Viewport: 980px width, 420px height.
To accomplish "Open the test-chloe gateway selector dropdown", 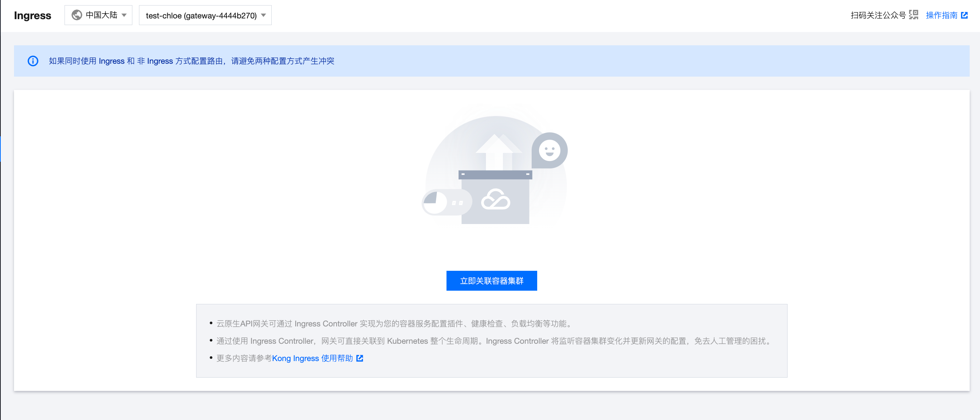I will click(205, 15).
